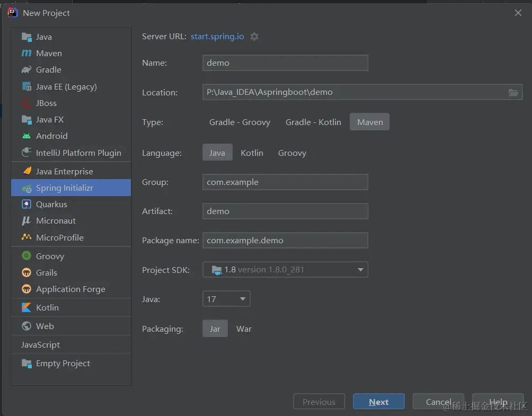Choose Groovy as language option
This screenshot has height=416, width=532.
(292, 153)
